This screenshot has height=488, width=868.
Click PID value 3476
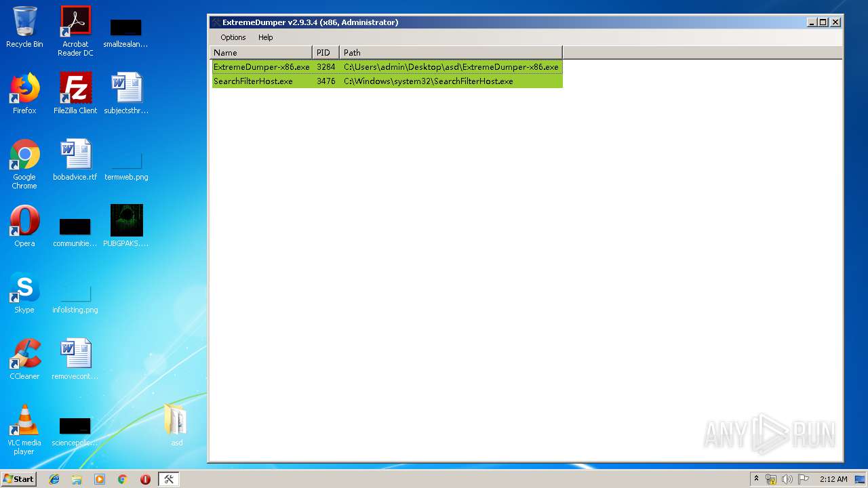click(x=325, y=81)
